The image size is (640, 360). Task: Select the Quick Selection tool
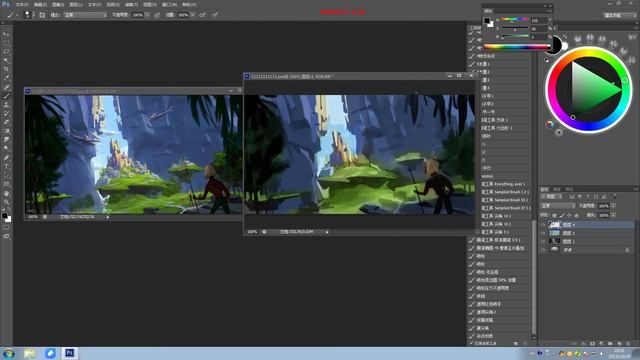pyautogui.click(x=6, y=60)
